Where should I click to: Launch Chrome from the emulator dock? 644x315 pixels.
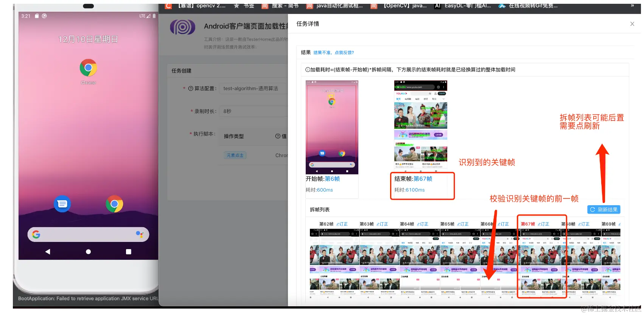tap(114, 204)
